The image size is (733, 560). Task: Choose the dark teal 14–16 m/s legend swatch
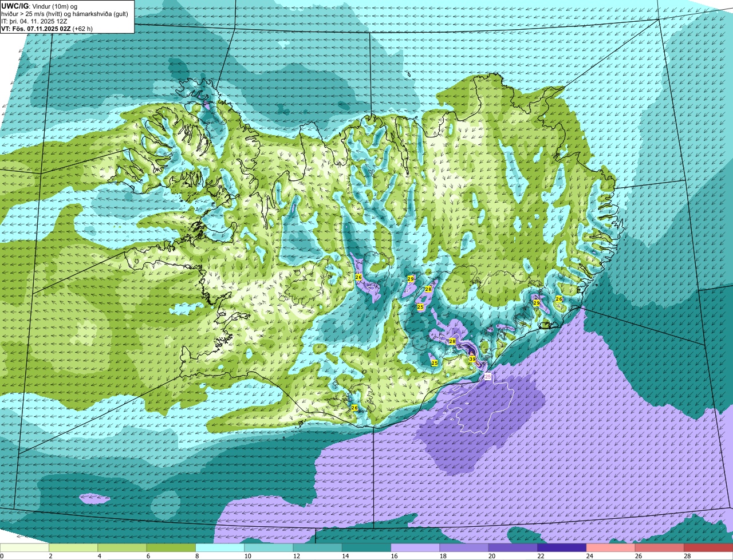[x=367, y=547]
